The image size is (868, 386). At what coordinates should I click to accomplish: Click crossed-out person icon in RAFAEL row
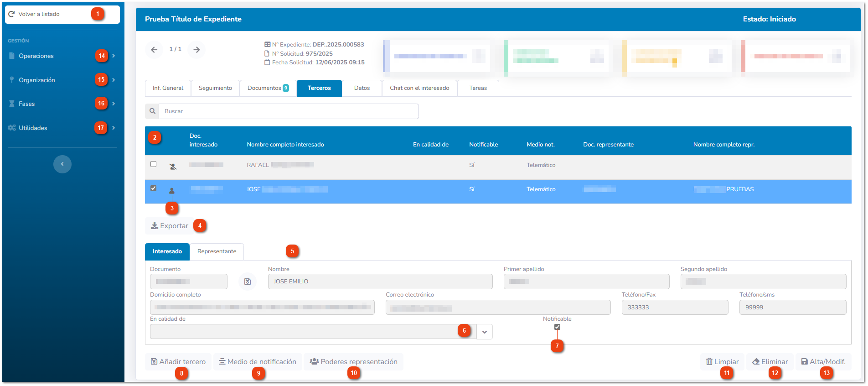(x=173, y=167)
